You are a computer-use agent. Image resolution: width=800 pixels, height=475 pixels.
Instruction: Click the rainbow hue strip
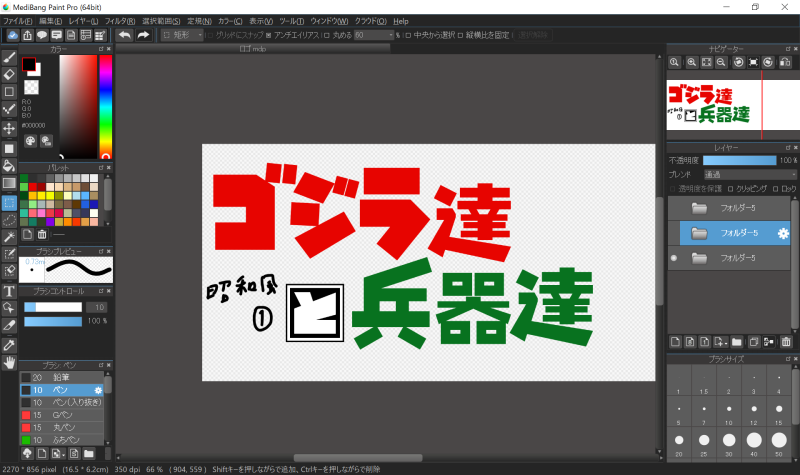106,107
